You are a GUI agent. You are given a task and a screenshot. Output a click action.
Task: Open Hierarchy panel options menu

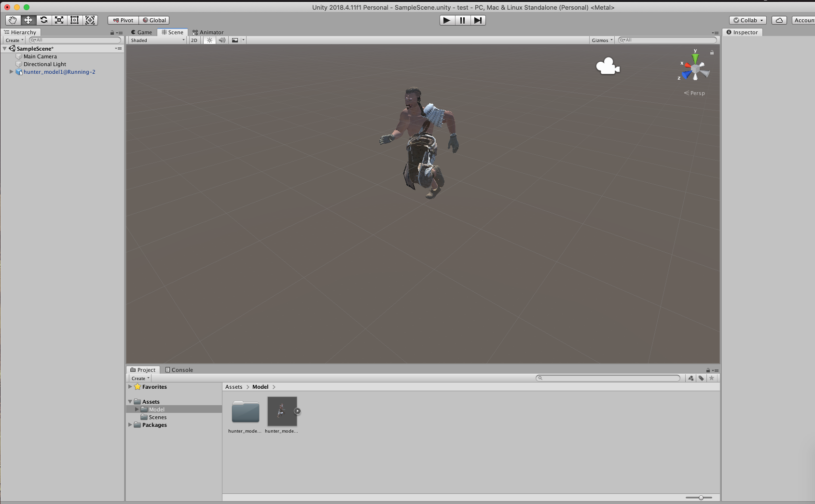coord(120,33)
